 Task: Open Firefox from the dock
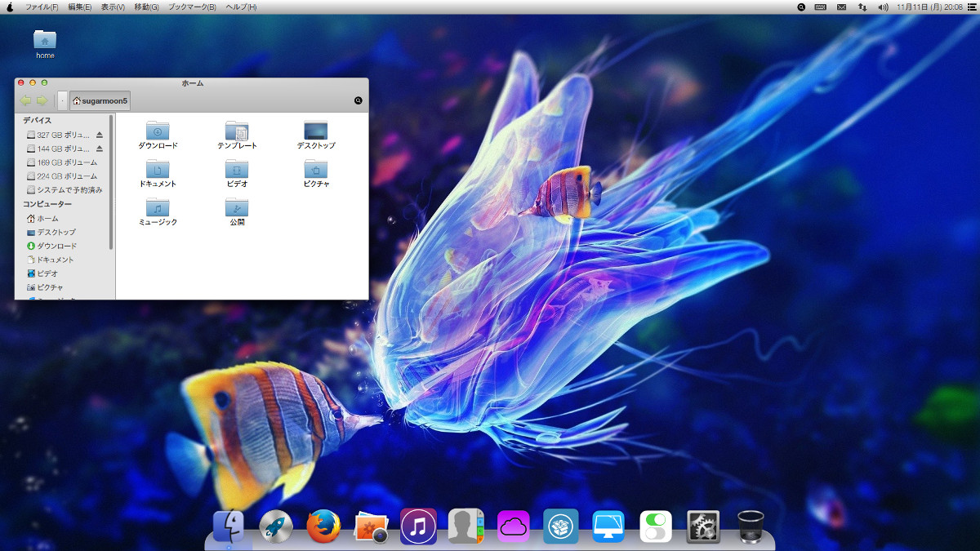coord(323,527)
